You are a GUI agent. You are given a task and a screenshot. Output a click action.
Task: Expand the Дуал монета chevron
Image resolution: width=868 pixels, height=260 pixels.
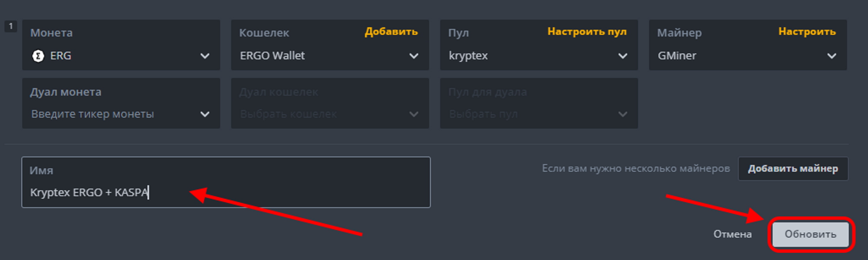coord(205,114)
